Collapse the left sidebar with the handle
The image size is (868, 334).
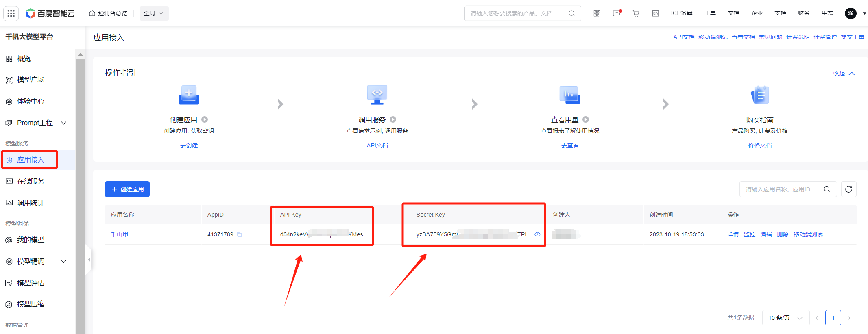click(89, 260)
